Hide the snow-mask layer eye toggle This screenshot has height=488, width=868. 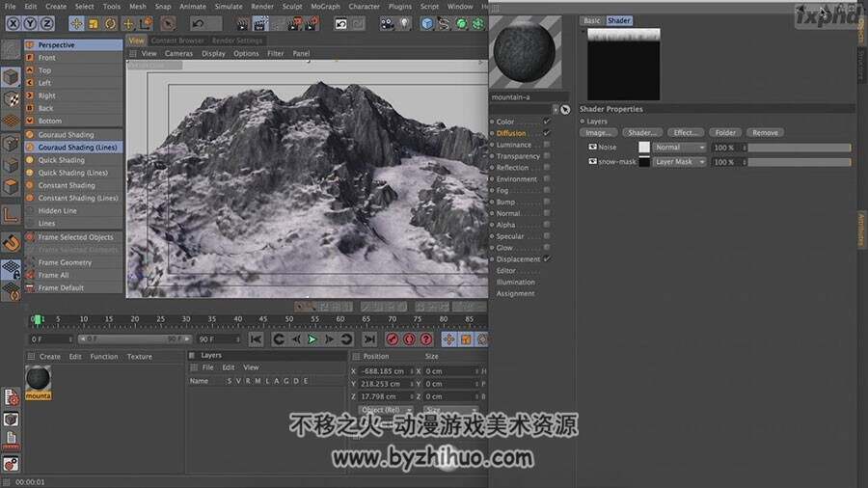point(592,162)
